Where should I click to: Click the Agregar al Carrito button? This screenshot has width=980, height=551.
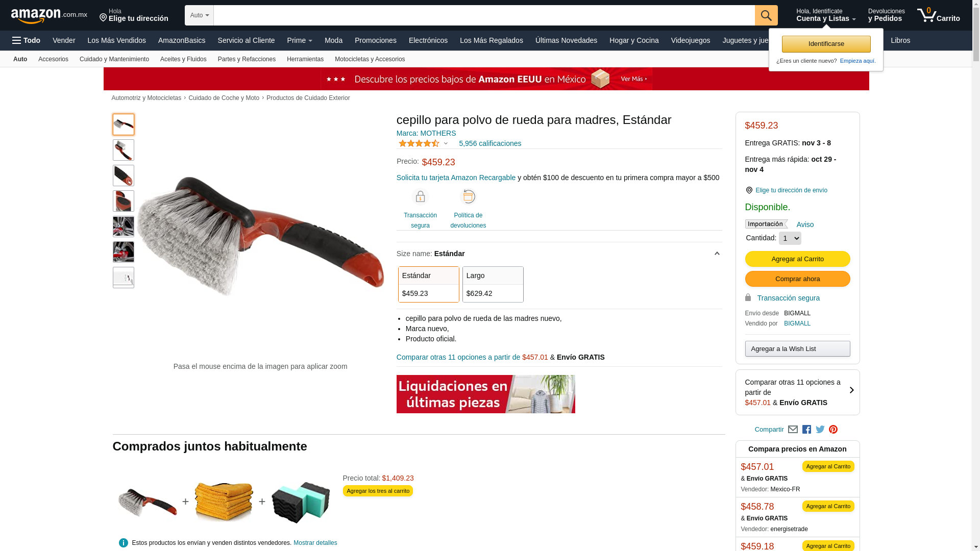pos(797,259)
